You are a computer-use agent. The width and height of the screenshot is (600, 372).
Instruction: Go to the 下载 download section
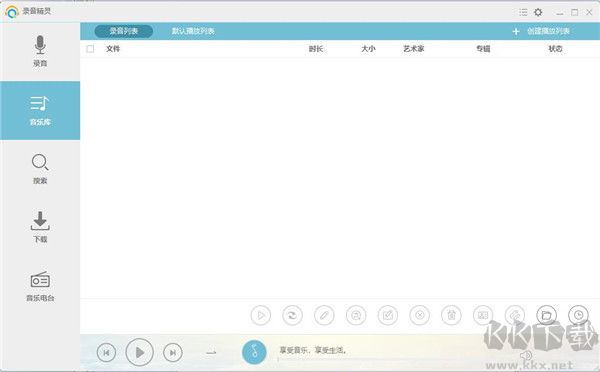click(x=40, y=227)
